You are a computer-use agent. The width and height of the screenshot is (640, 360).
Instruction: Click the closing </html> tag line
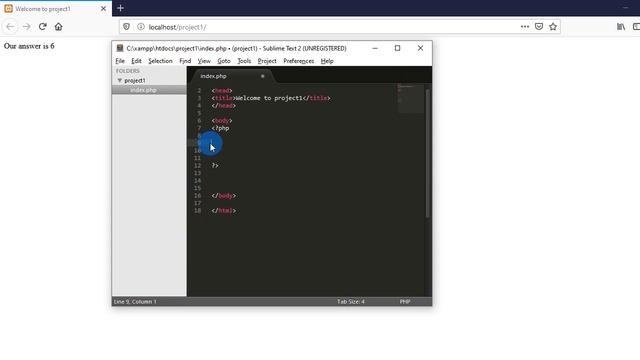point(224,211)
